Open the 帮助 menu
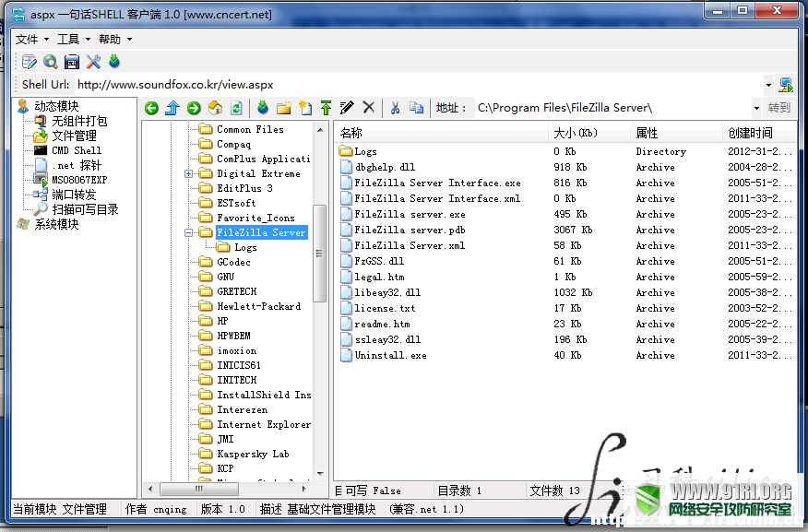 coord(115,39)
